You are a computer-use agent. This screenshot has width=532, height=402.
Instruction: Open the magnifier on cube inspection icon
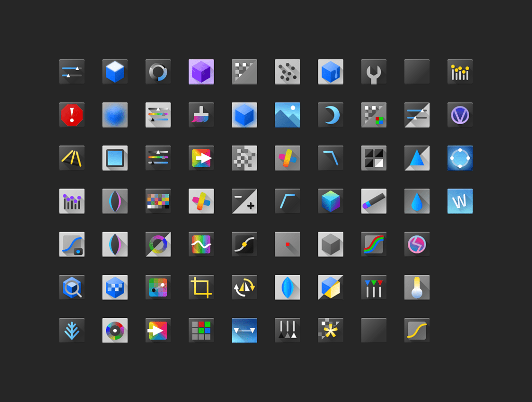[72, 287]
